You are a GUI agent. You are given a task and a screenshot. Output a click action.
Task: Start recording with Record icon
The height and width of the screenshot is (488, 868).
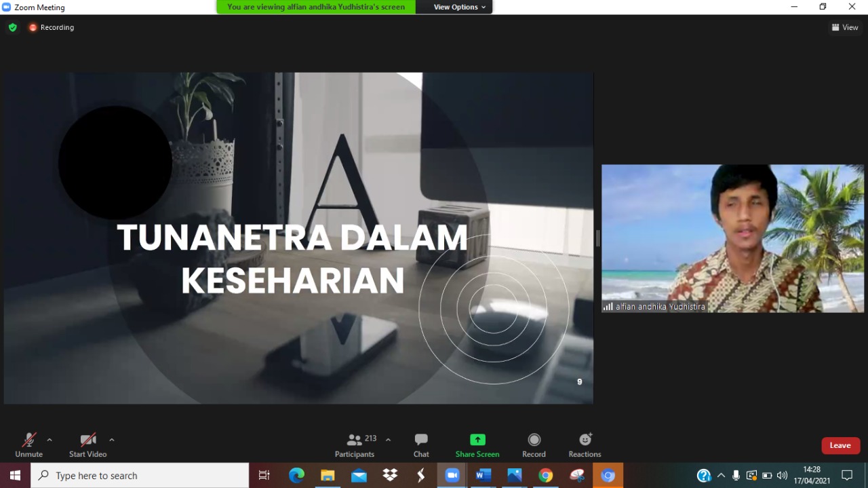[534, 440]
